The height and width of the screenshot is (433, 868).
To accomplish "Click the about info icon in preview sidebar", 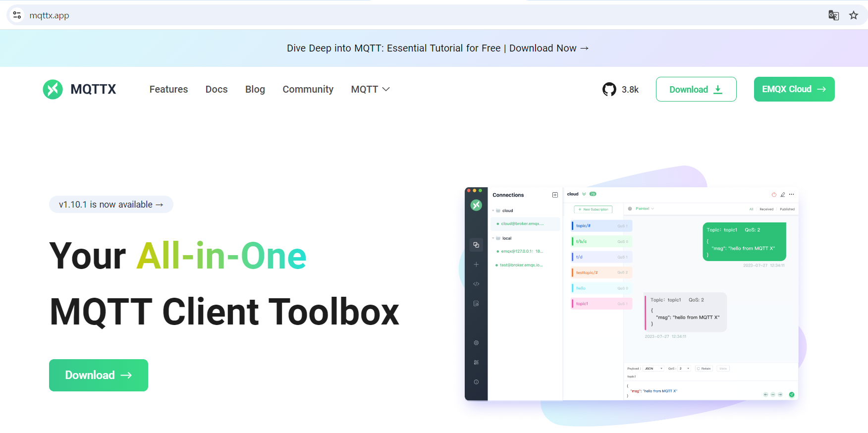I will (476, 382).
